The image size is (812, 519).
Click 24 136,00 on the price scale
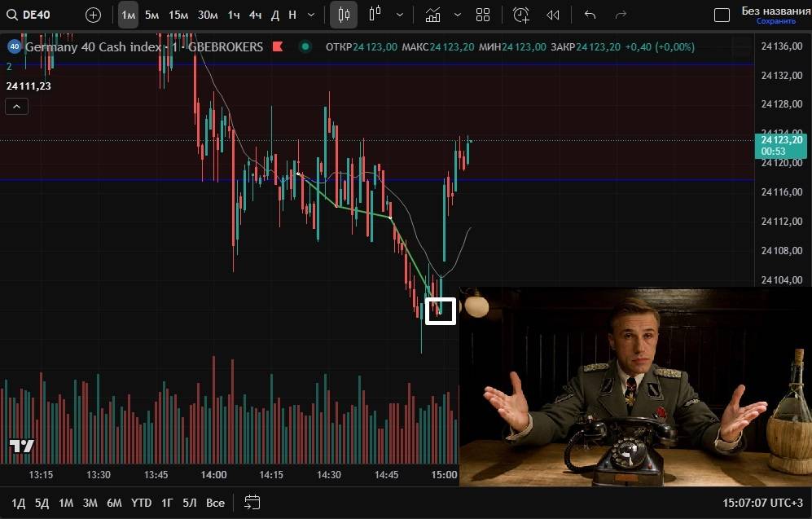781,46
